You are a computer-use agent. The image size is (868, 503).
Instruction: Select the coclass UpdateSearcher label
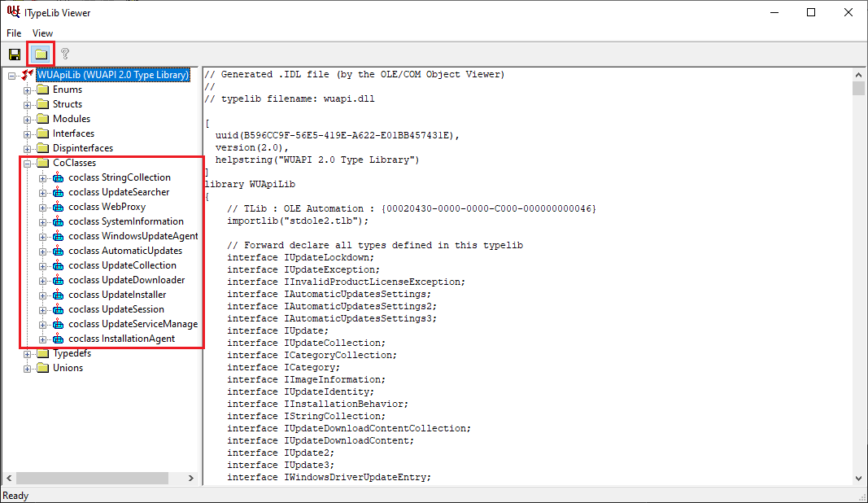coord(119,192)
